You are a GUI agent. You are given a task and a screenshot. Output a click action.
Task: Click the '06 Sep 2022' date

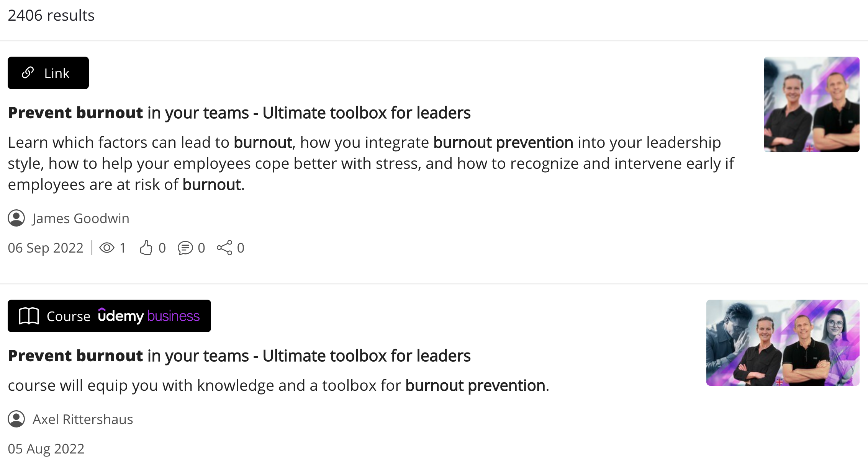click(x=46, y=248)
